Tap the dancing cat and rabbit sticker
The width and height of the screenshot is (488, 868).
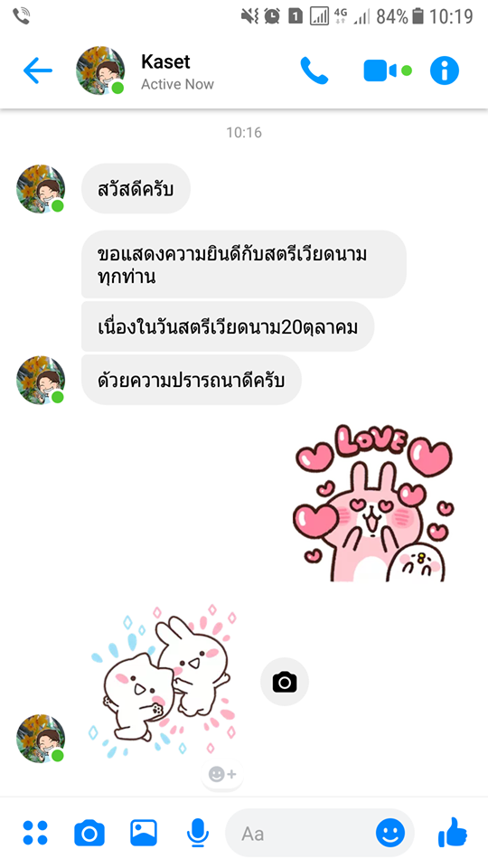pos(162,680)
